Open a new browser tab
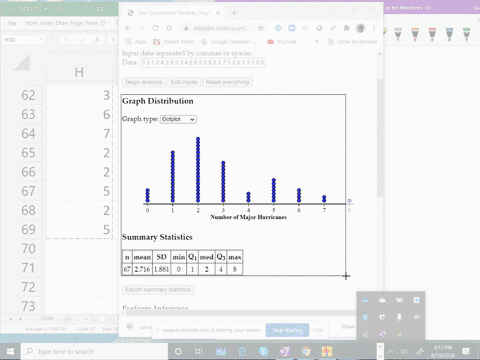The image size is (480, 360). pos(234,13)
